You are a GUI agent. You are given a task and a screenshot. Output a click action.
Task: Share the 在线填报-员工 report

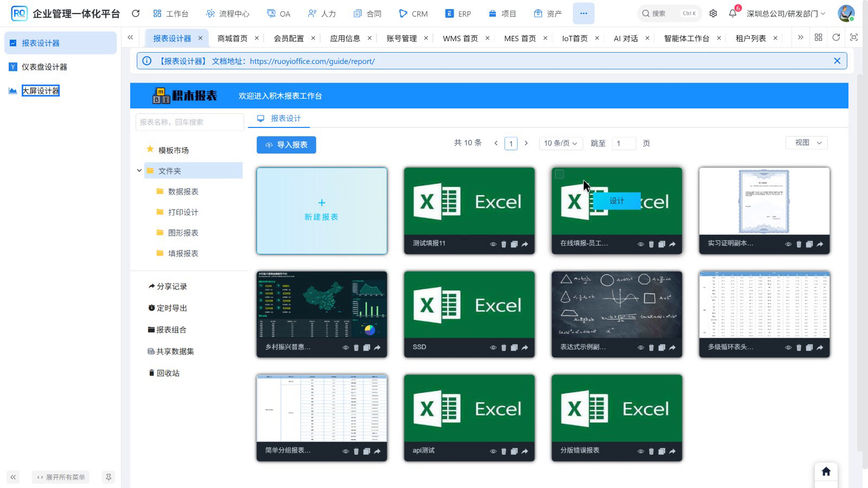672,244
